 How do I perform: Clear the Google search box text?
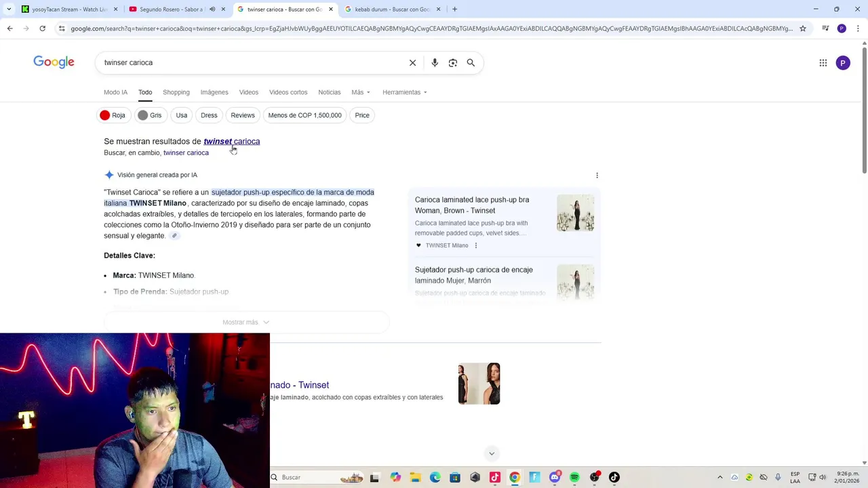tap(412, 62)
